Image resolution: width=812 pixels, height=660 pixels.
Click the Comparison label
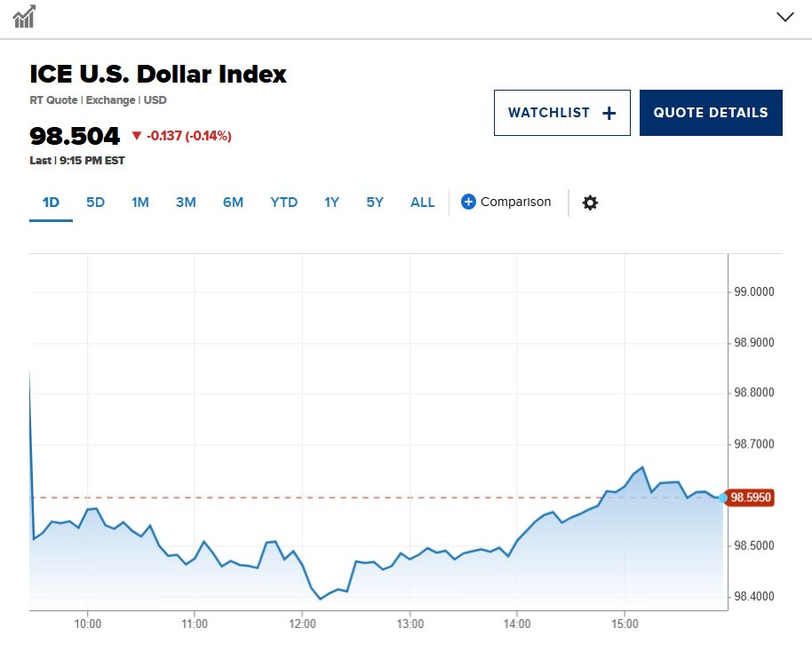coord(516,202)
